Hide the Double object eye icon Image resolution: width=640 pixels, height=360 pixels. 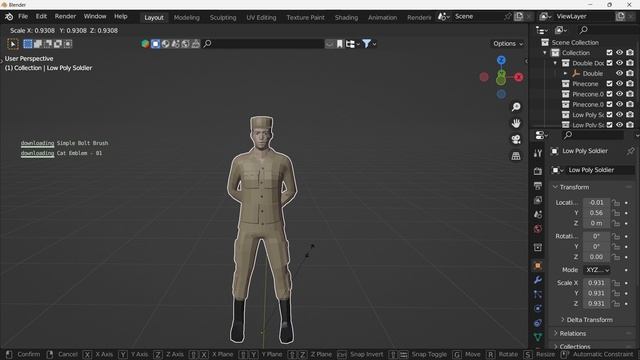pyautogui.click(x=620, y=73)
